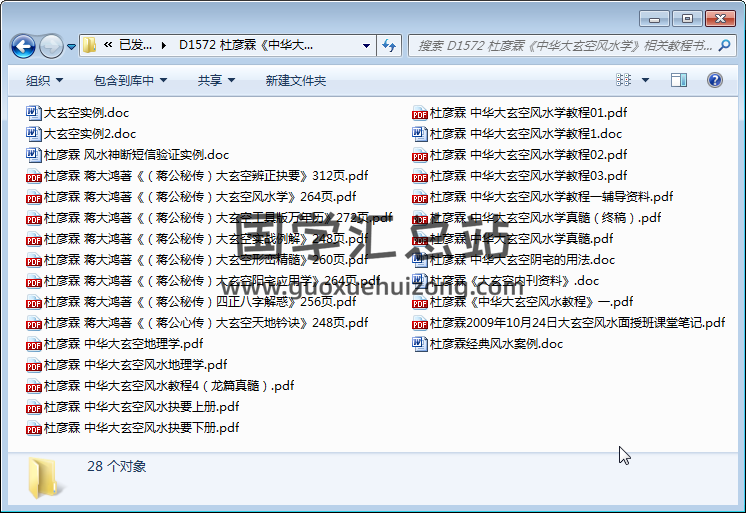Click the 28 个对象 status text
Viewport: 746px width, 513px height.
pos(117,466)
